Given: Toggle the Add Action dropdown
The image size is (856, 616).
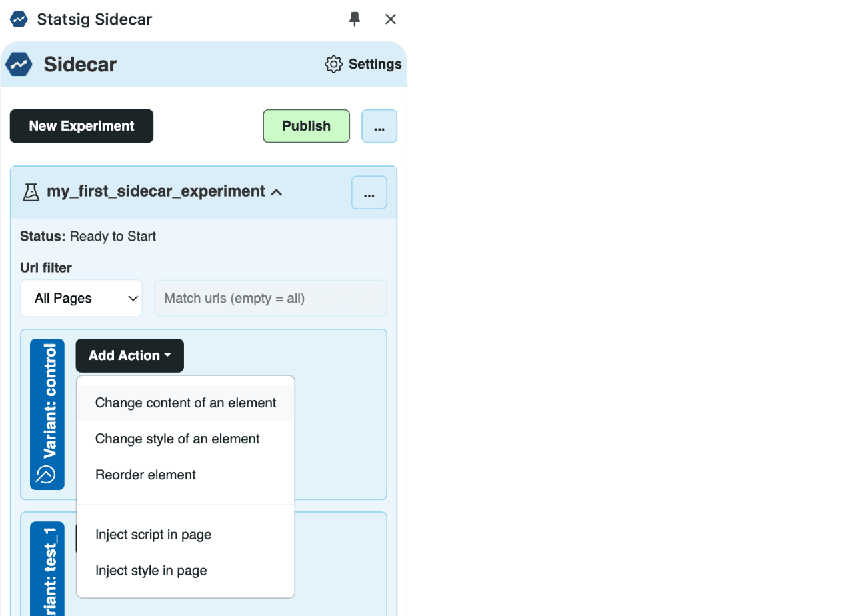Looking at the screenshot, I should 130,355.
